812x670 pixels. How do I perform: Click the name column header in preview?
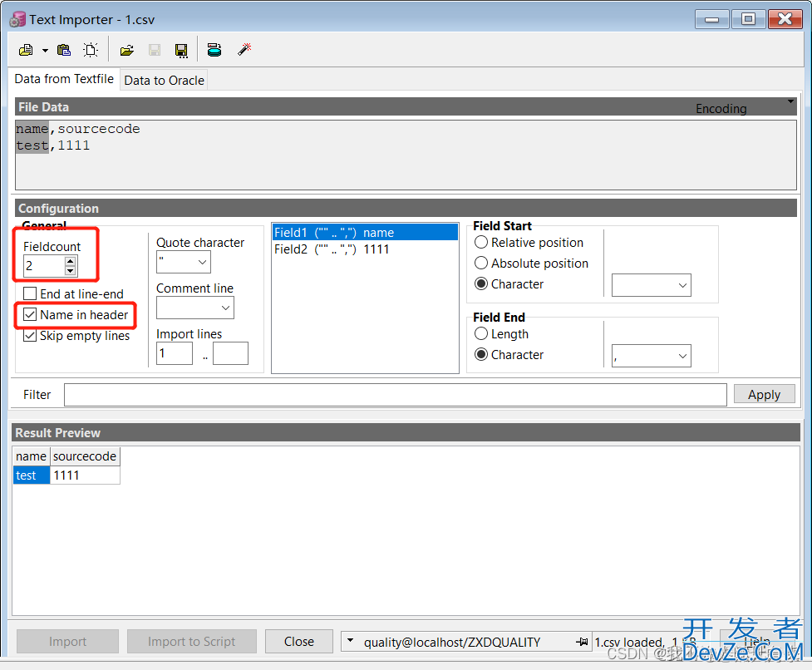tap(31, 456)
